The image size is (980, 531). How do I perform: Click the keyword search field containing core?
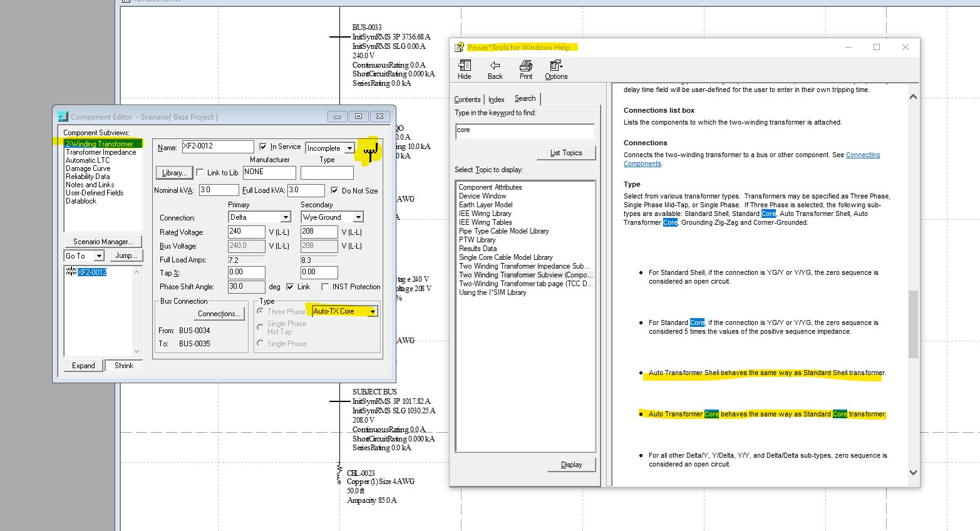pos(524,131)
